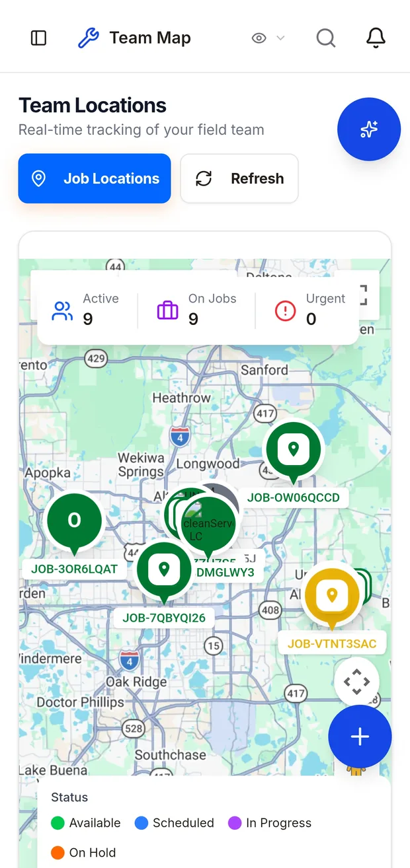Click the Urgent alert icon
Viewport: 410px width, 868px height.
(x=285, y=310)
